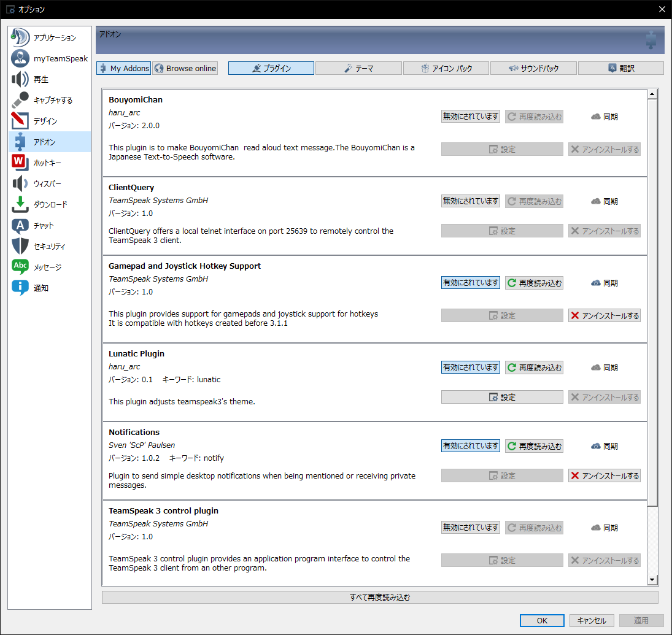Click the ClientQuery plugin title
This screenshot has height=635, width=672.
[x=131, y=187]
